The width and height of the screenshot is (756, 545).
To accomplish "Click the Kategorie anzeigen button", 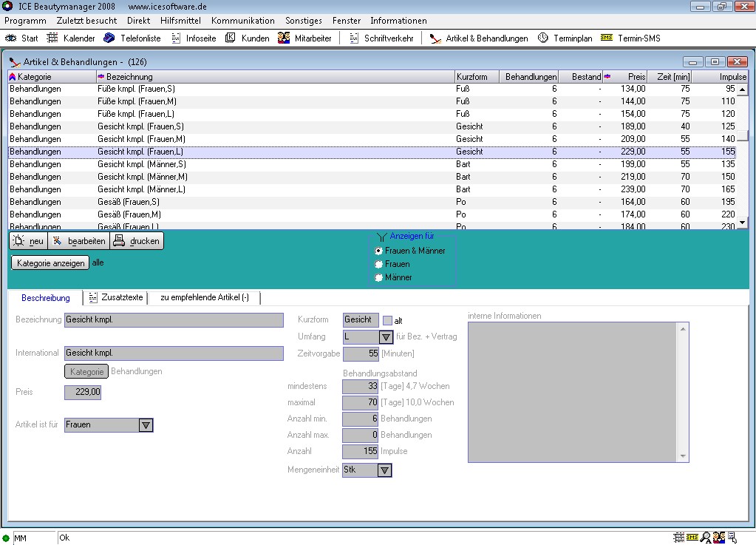I will [x=50, y=263].
